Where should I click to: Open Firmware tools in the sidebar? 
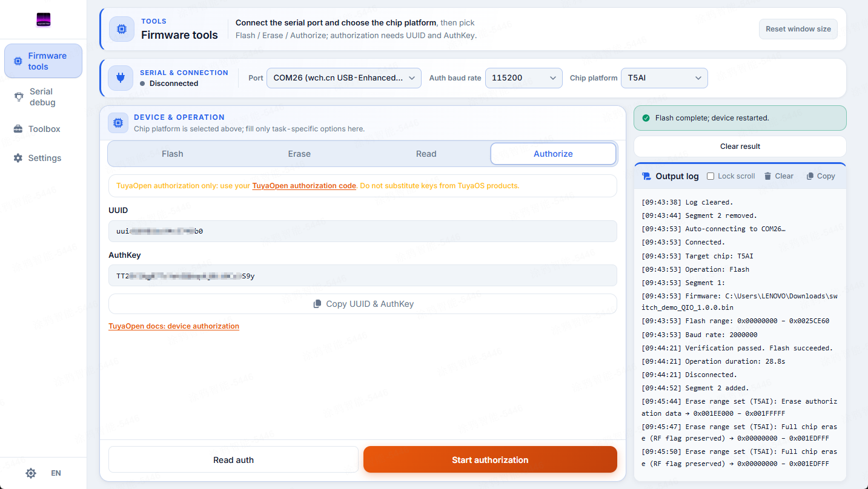tap(43, 61)
